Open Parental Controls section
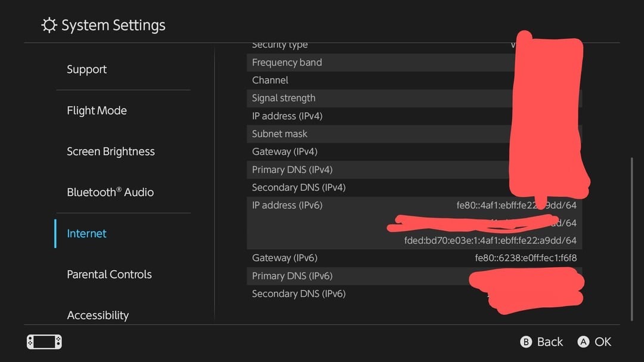 109,274
